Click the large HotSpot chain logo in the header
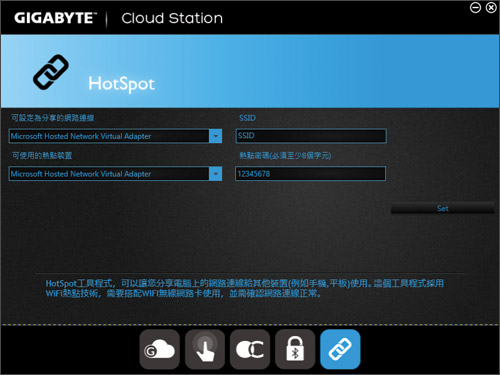Viewport: 500px width, 375px height. [x=51, y=72]
